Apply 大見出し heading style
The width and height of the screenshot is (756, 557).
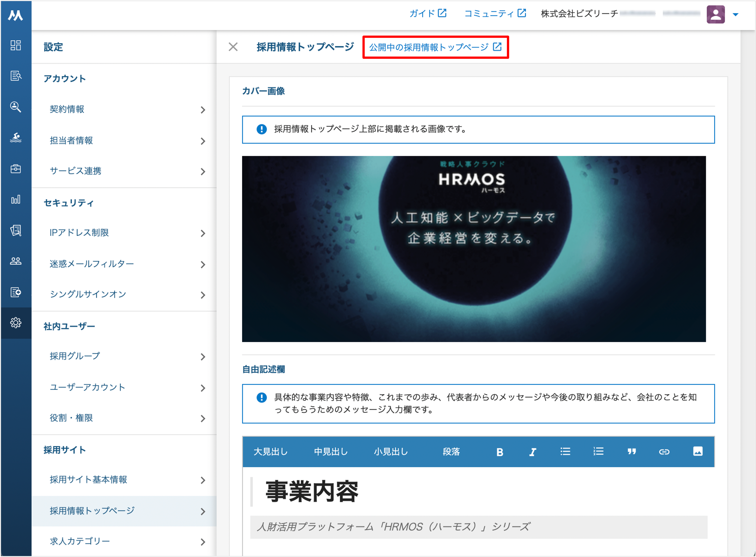coord(271,451)
